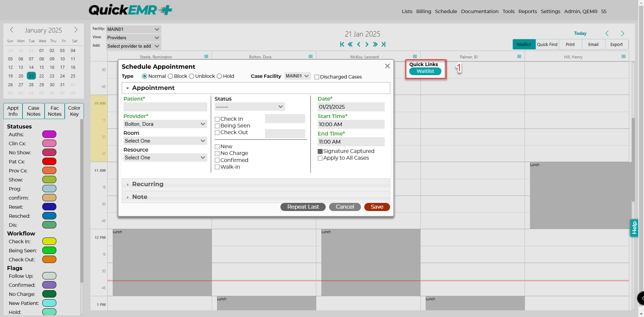Switch to Appt Info tab
The image size is (644, 317).
[13, 111]
